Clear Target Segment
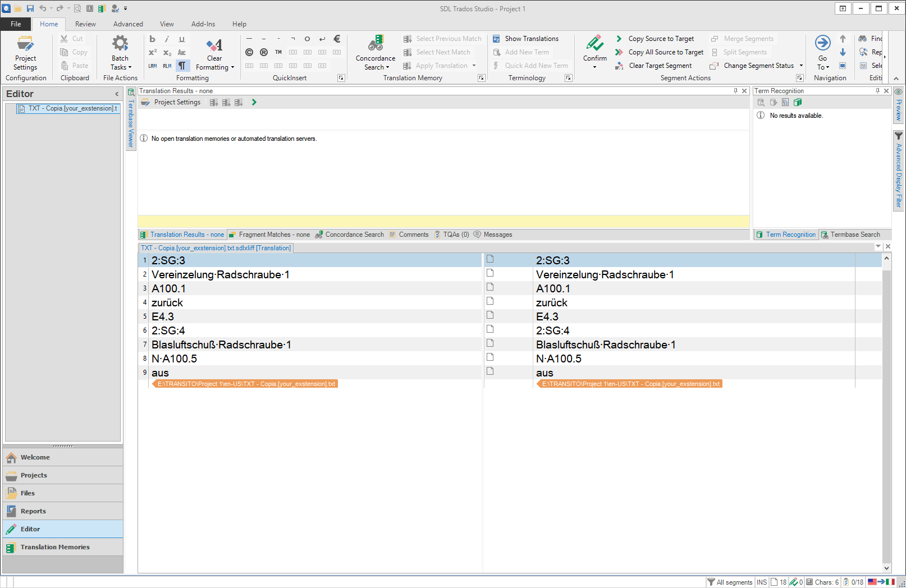This screenshot has height=588, width=906. pyautogui.click(x=653, y=66)
